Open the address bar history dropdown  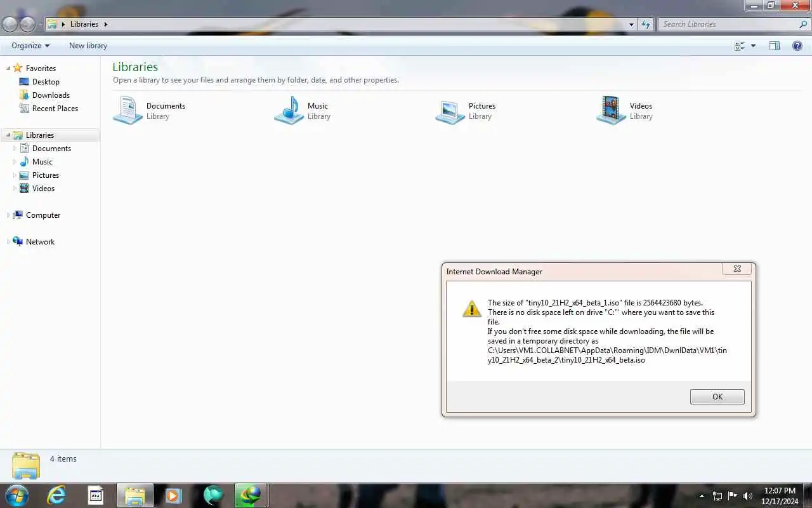(631, 24)
